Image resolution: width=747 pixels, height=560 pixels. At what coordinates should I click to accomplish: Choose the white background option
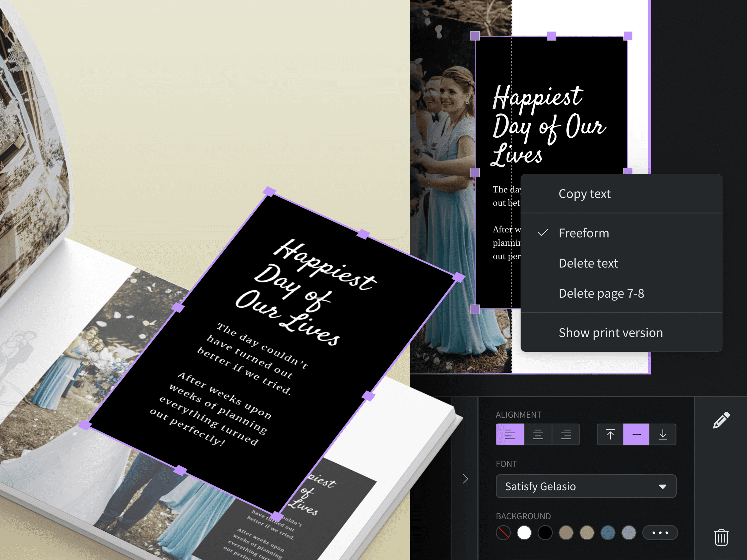coord(524,533)
